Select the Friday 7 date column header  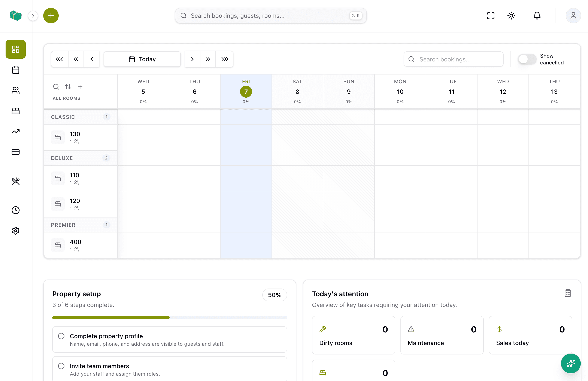[x=246, y=91]
